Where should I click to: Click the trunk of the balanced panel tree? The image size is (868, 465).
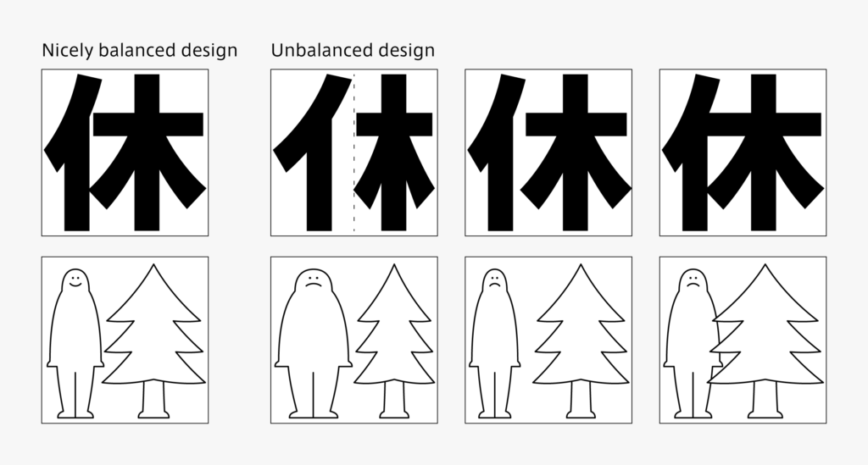click(x=154, y=400)
